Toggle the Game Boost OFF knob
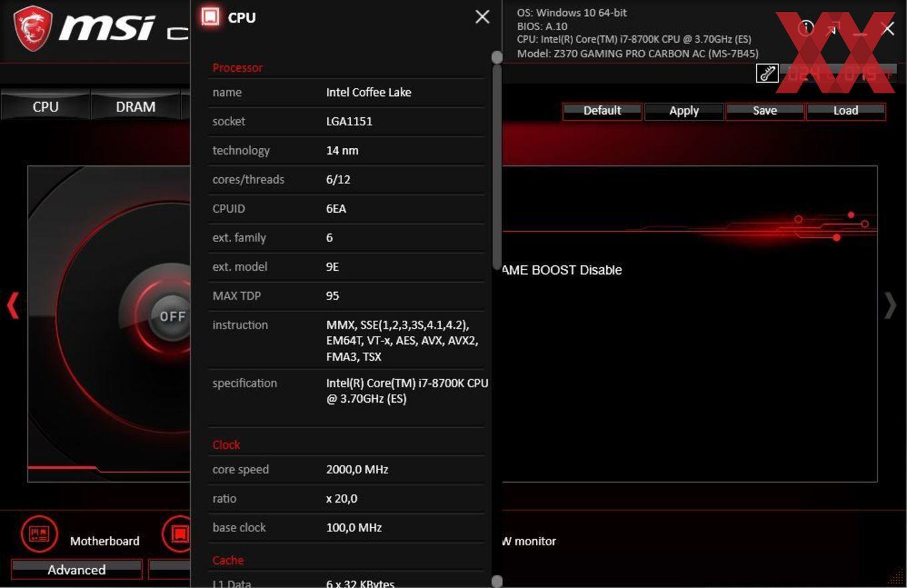The image size is (907, 588). (171, 316)
